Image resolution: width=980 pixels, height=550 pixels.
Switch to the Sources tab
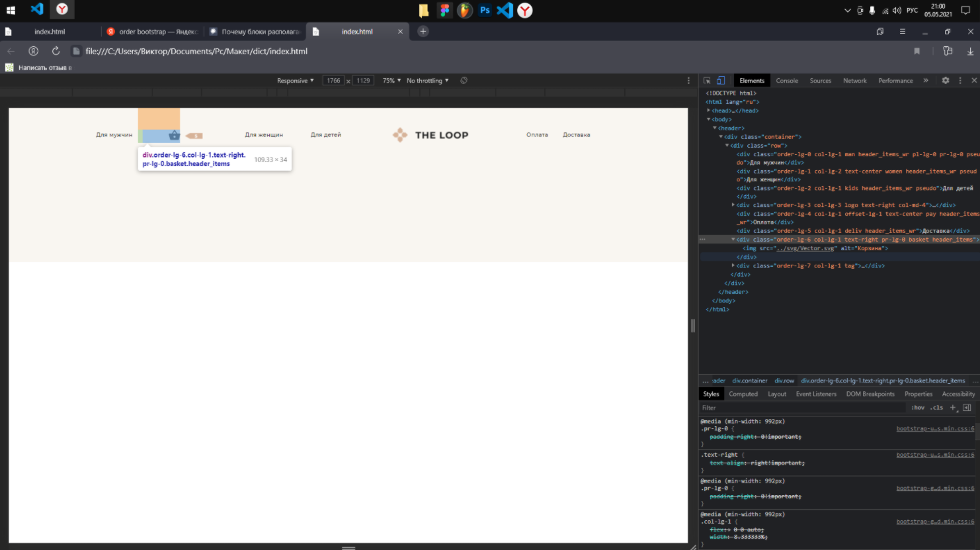pos(821,81)
